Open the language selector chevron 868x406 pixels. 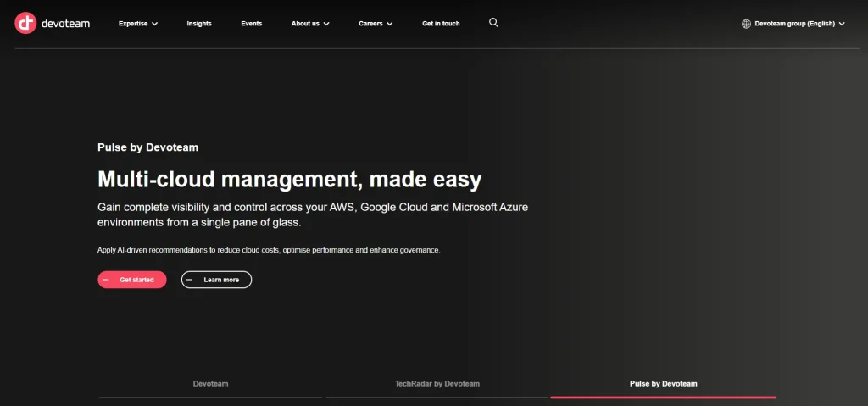[842, 24]
